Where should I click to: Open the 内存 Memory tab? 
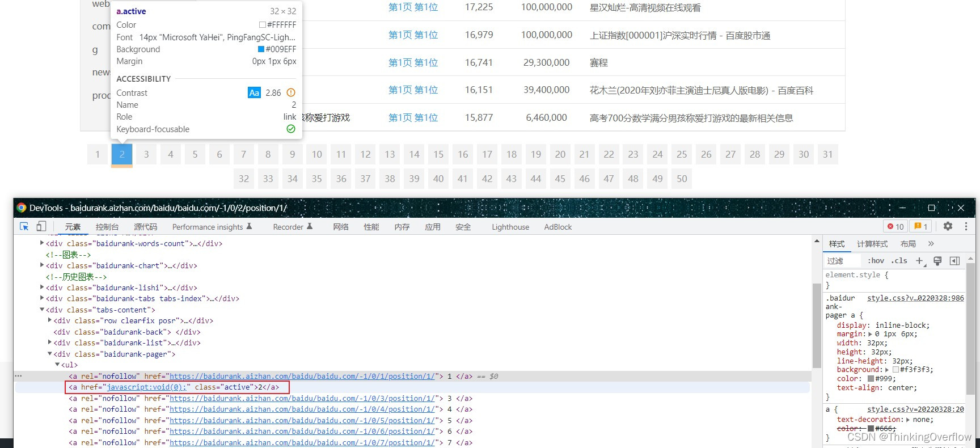click(x=402, y=227)
